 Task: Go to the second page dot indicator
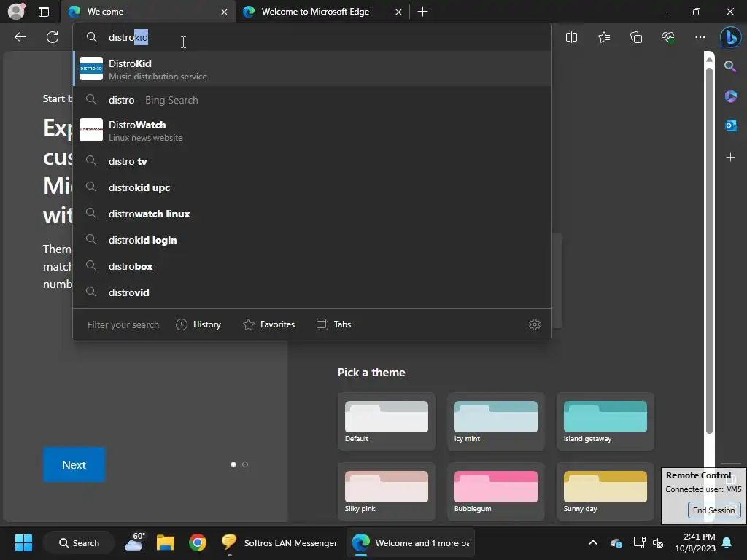[x=245, y=464]
